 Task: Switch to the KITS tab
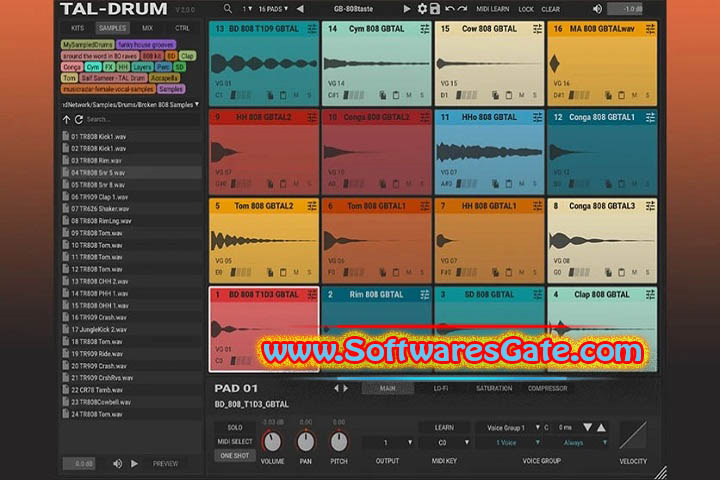coord(78,28)
